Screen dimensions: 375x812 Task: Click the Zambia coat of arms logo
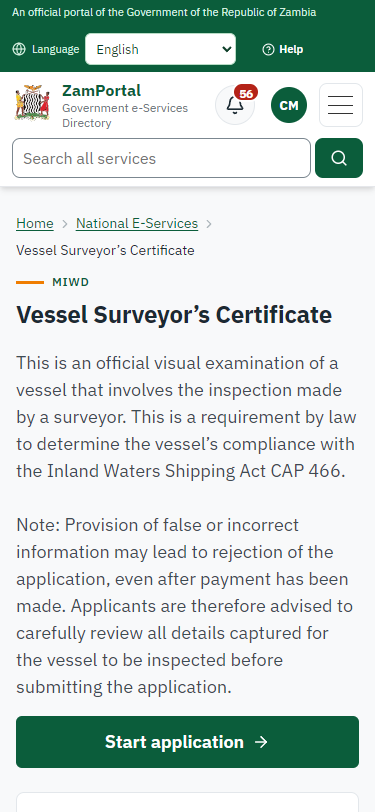coord(32,103)
